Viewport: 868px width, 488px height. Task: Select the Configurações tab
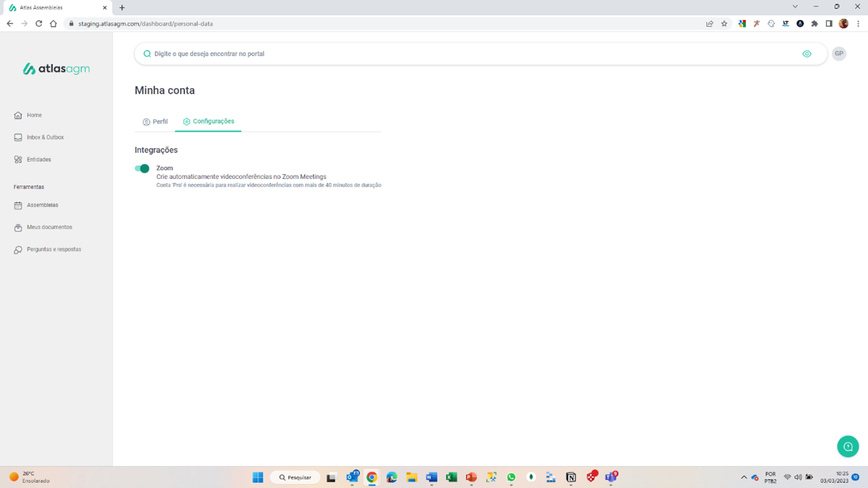(x=208, y=121)
